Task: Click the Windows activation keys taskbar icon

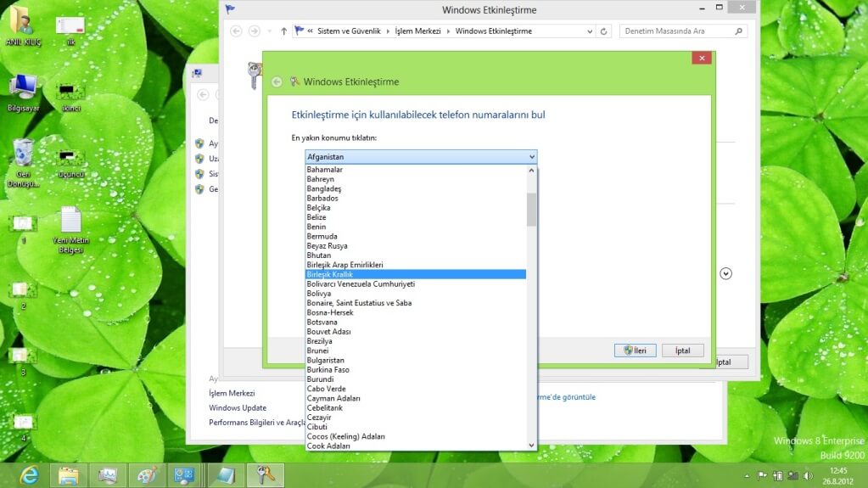Action: 265,475
